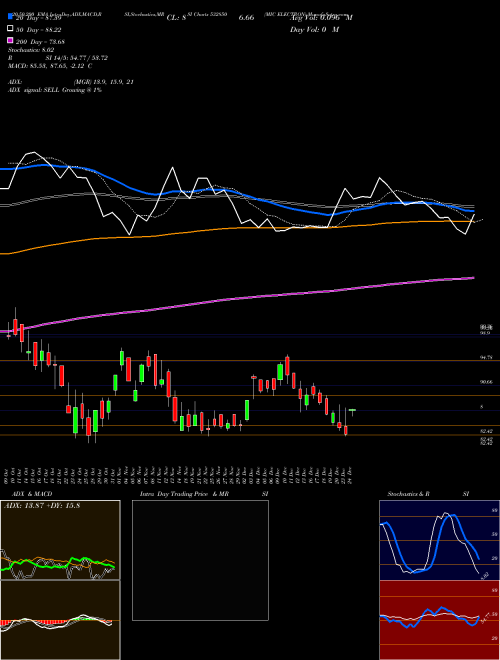Click the 'ADX signal: SELL' line
Screen dimensions: 500x660
tap(55, 90)
